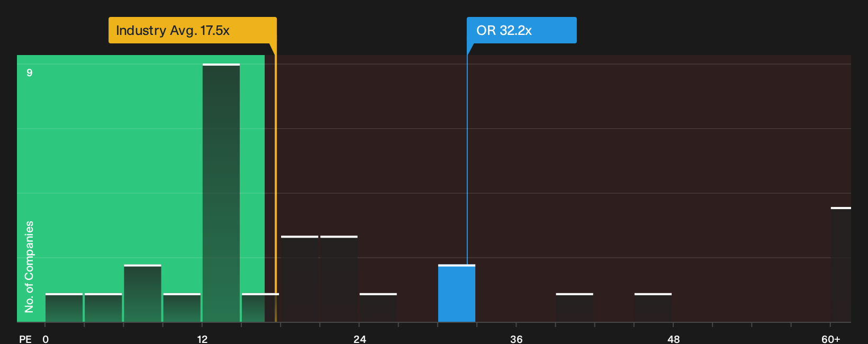Click the '9' y-axis value

[x=30, y=73]
